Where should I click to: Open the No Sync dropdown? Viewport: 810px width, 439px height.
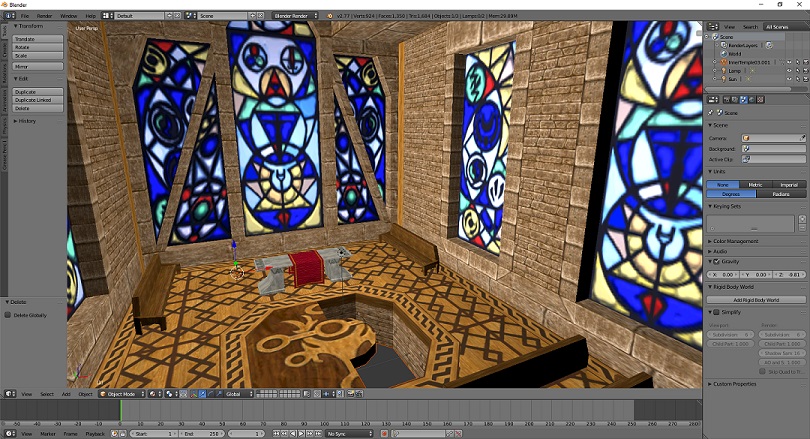tap(349, 434)
